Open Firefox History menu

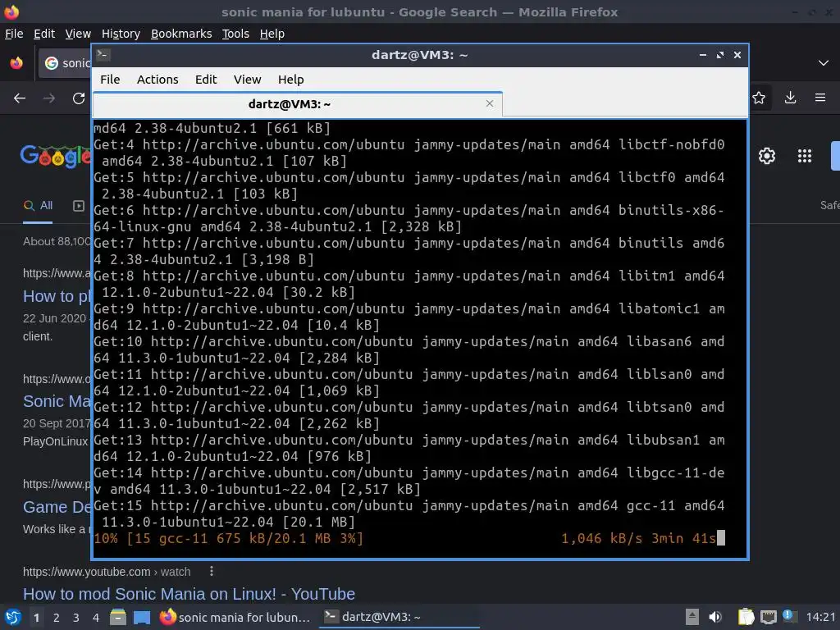(121, 34)
